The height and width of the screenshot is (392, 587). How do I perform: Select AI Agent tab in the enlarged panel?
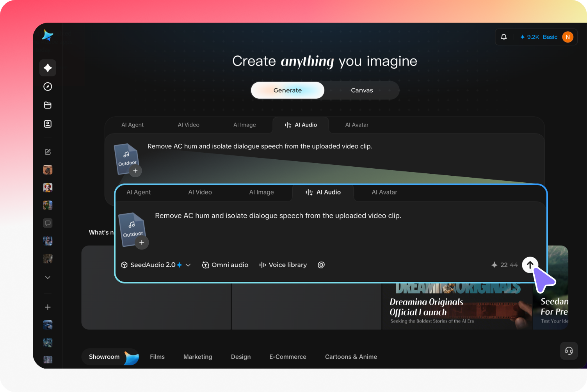click(139, 192)
